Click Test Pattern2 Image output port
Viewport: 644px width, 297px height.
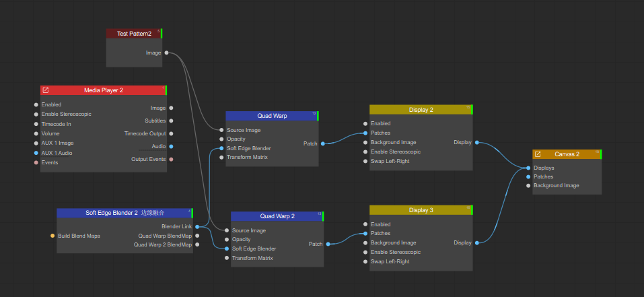(166, 53)
